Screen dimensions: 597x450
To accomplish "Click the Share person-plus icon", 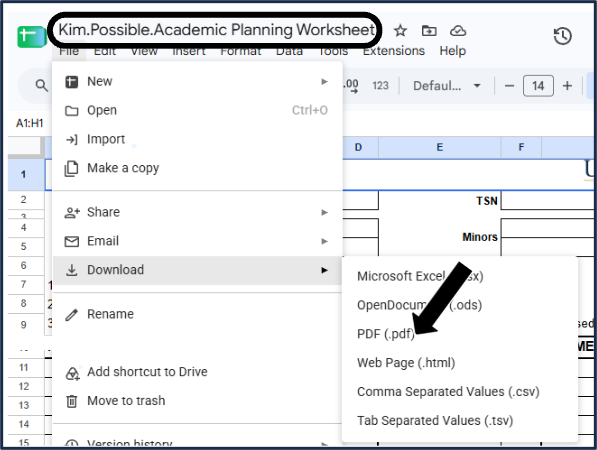I will pyautogui.click(x=72, y=212).
